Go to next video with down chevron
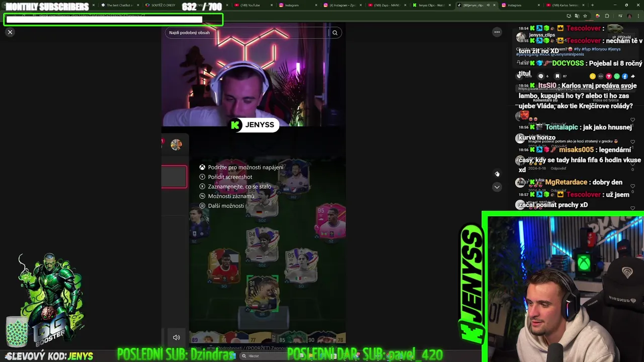This screenshot has width=644, height=362. pyautogui.click(x=497, y=187)
